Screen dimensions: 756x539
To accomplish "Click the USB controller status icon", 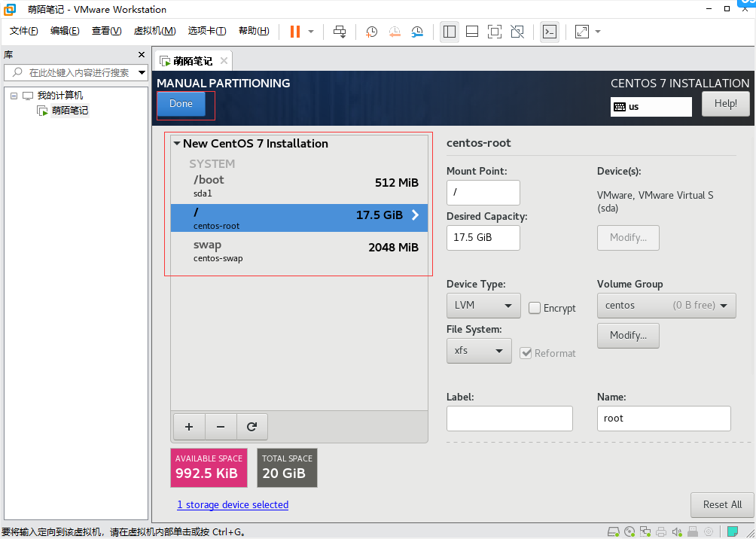I will pyautogui.click(x=692, y=531).
